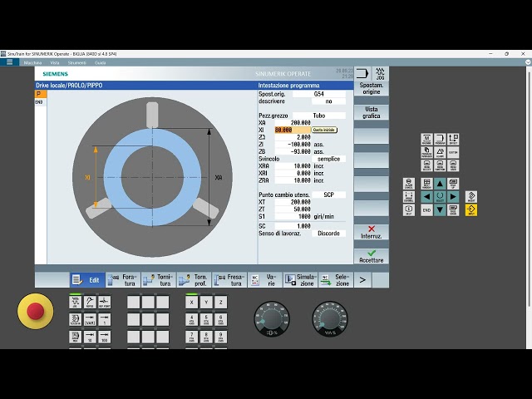
Task: Adjust the feedrate override dial
Action: click(x=330, y=319)
